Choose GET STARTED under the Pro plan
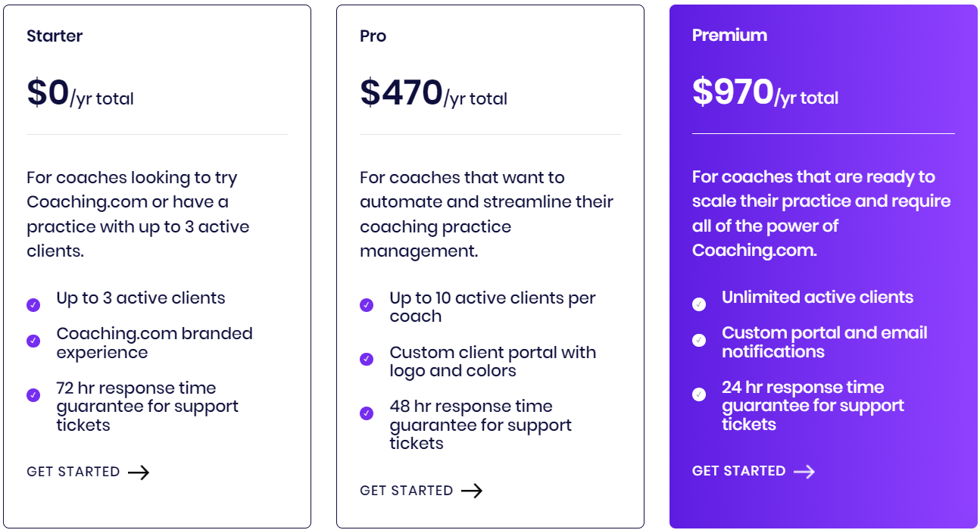 (407, 491)
